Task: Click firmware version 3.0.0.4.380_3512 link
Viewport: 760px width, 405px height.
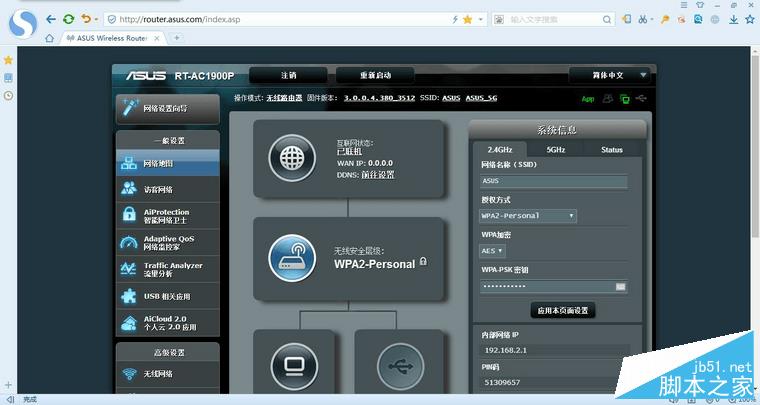Action: pyautogui.click(x=380, y=98)
